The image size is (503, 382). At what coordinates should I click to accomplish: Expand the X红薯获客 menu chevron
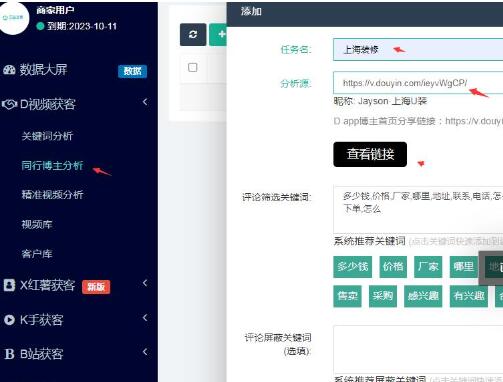pos(145,283)
